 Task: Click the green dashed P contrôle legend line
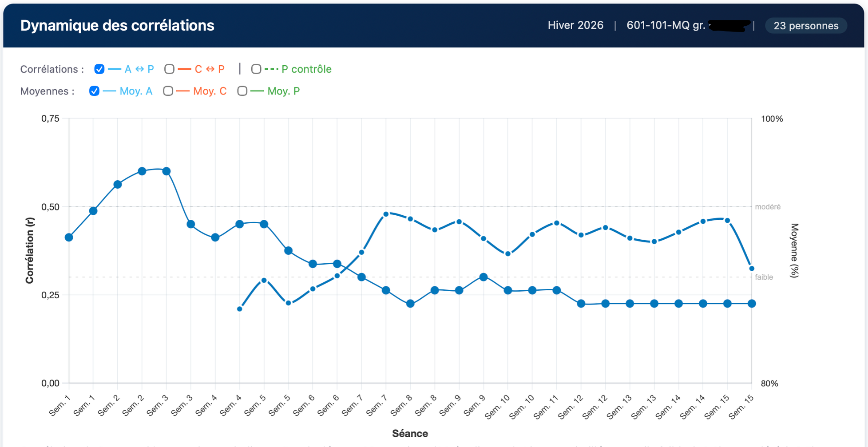pos(271,69)
